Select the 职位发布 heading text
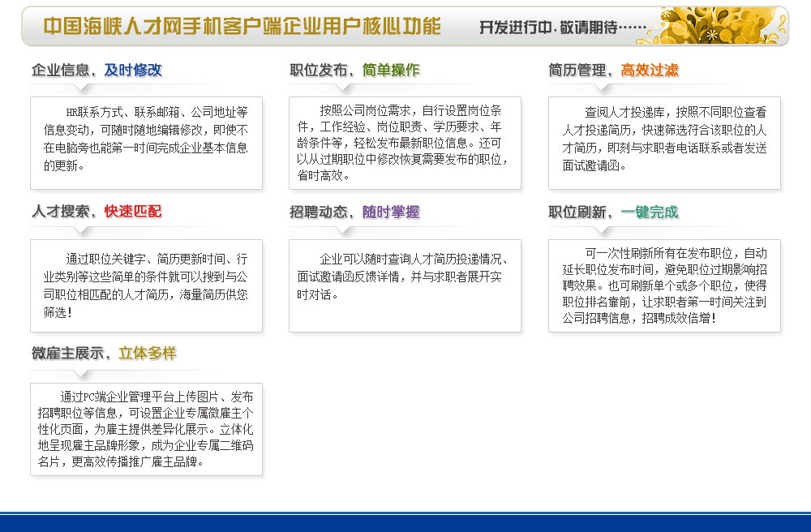This screenshot has height=532, width=811. click(x=319, y=70)
